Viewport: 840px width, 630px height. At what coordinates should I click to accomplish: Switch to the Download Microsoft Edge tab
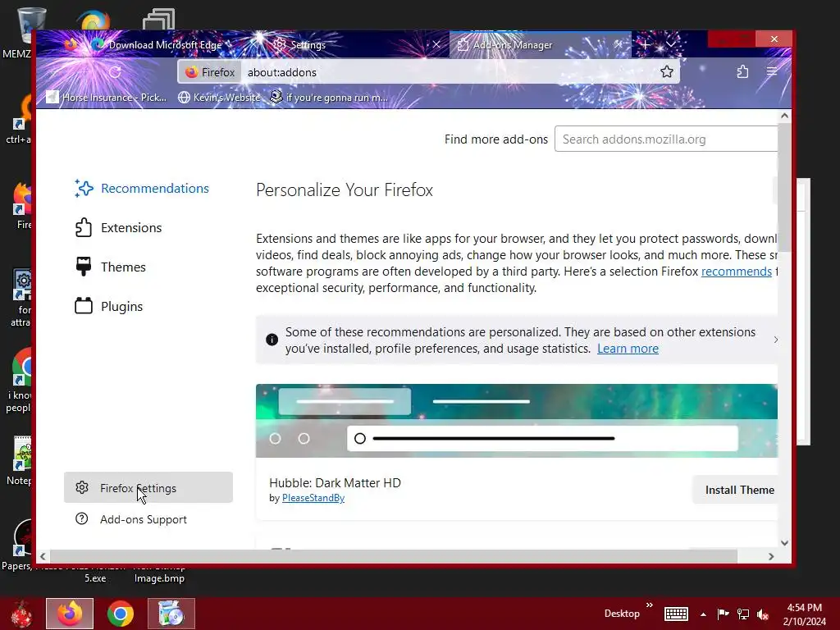coord(166,45)
